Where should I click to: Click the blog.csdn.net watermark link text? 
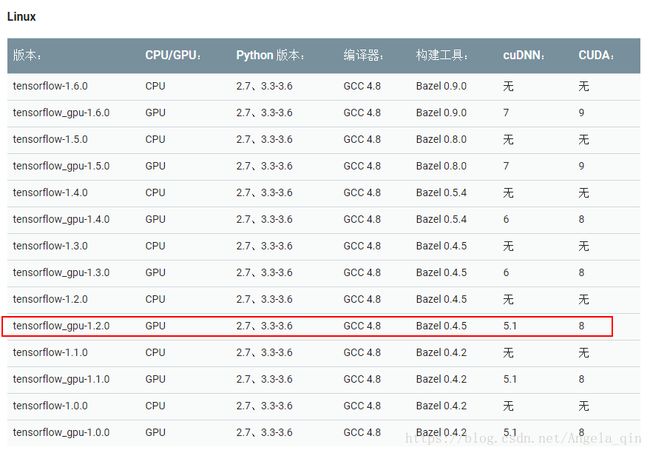click(523, 438)
